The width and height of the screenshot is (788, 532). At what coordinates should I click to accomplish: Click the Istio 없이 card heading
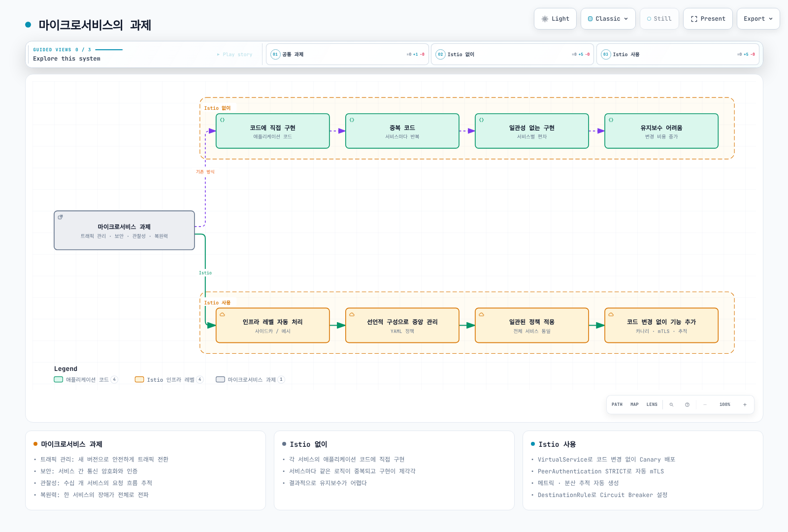[x=308, y=444]
